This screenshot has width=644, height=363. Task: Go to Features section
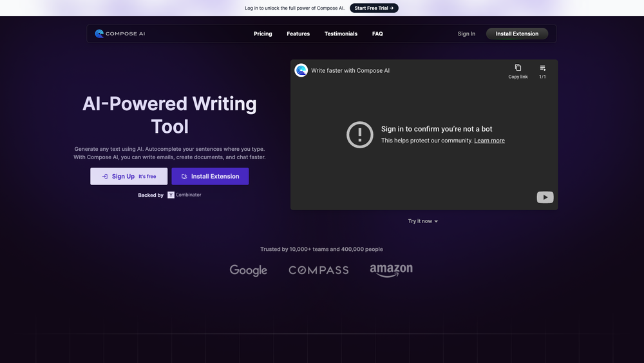pos(298,34)
